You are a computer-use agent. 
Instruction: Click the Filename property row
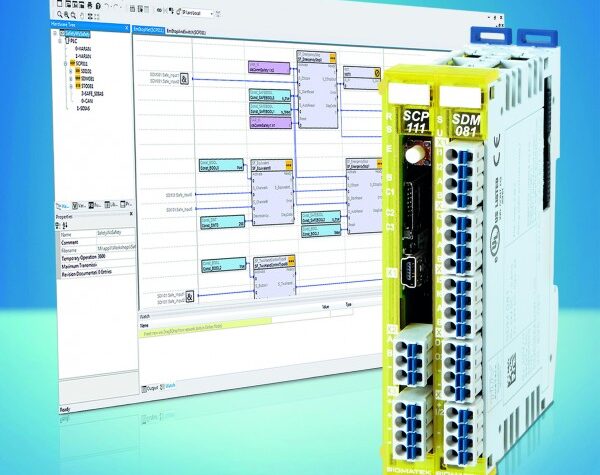[98, 249]
